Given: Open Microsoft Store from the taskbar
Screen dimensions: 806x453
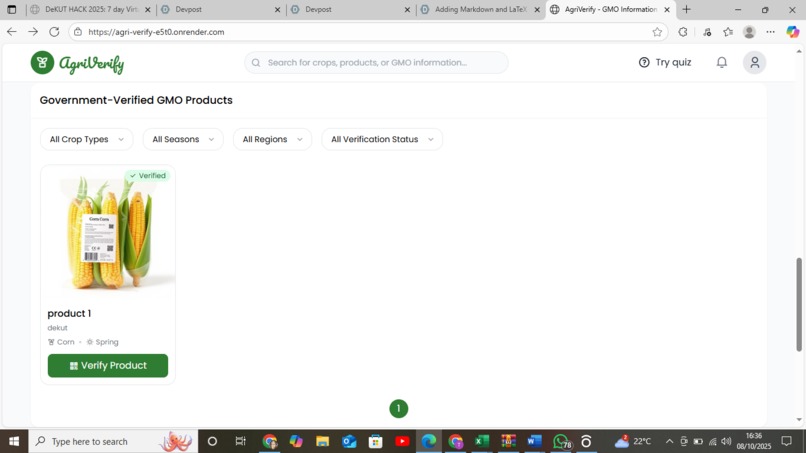Looking at the screenshot, I should click(376, 441).
